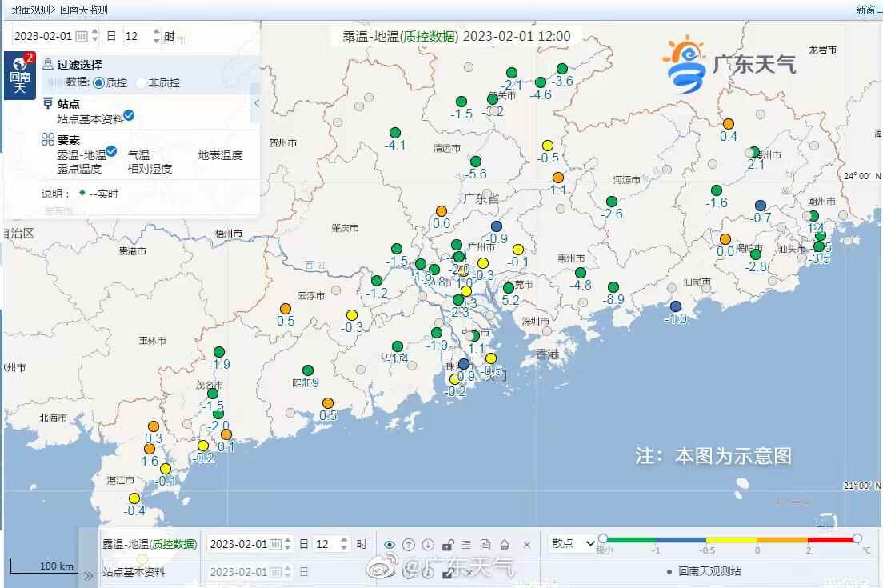The width and height of the screenshot is (883, 588).
Task: Open calendar picker in the top date field
Action: point(82,36)
